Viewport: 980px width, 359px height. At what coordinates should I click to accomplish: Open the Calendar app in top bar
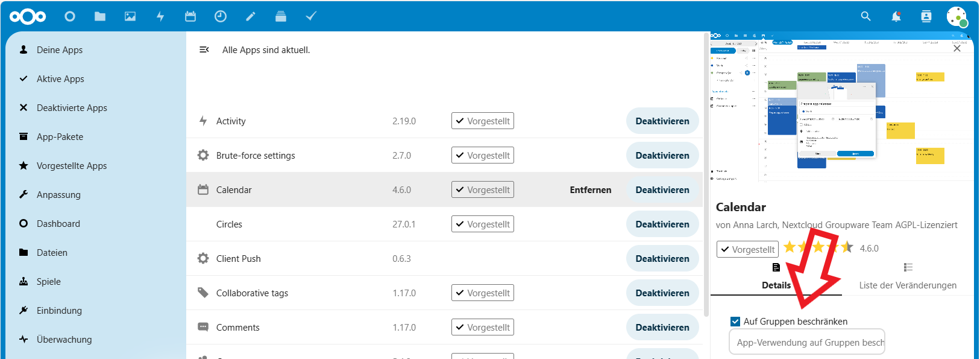(190, 16)
